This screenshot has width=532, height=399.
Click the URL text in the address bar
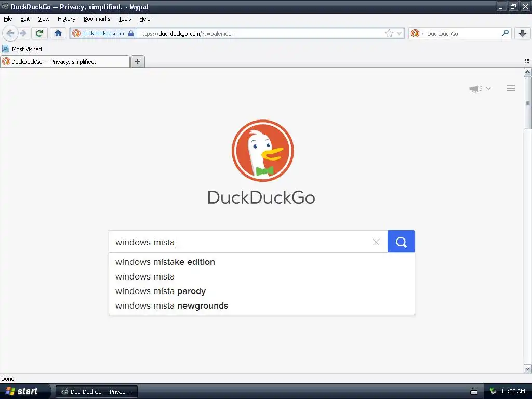(x=187, y=34)
